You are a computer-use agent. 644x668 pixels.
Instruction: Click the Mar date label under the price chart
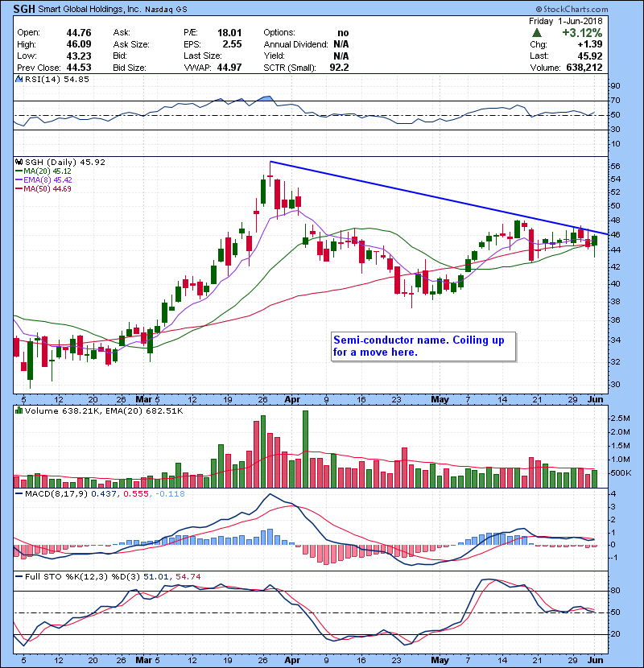point(143,400)
